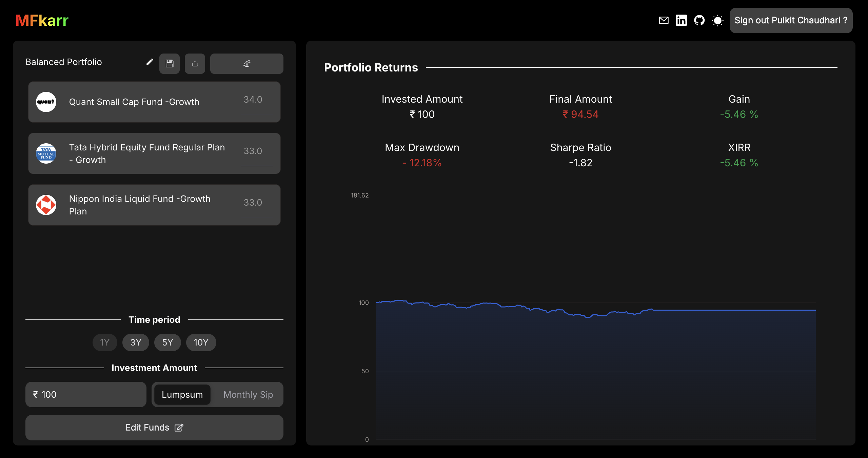Click the Nippon India fund logo
This screenshot has height=458, width=868.
(46, 205)
